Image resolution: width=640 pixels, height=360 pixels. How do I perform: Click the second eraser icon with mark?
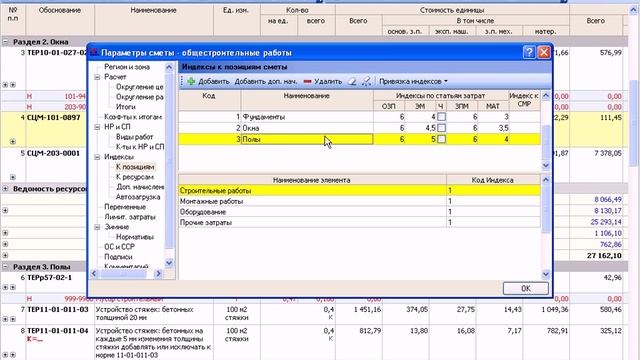tap(366, 82)
